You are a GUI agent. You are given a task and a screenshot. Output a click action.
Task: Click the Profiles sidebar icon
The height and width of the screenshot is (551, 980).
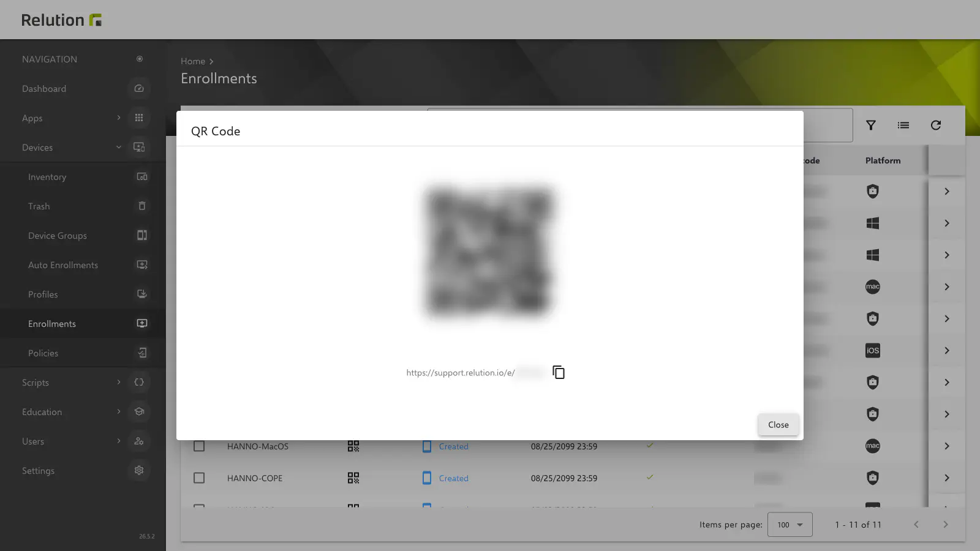click(142, 294)
